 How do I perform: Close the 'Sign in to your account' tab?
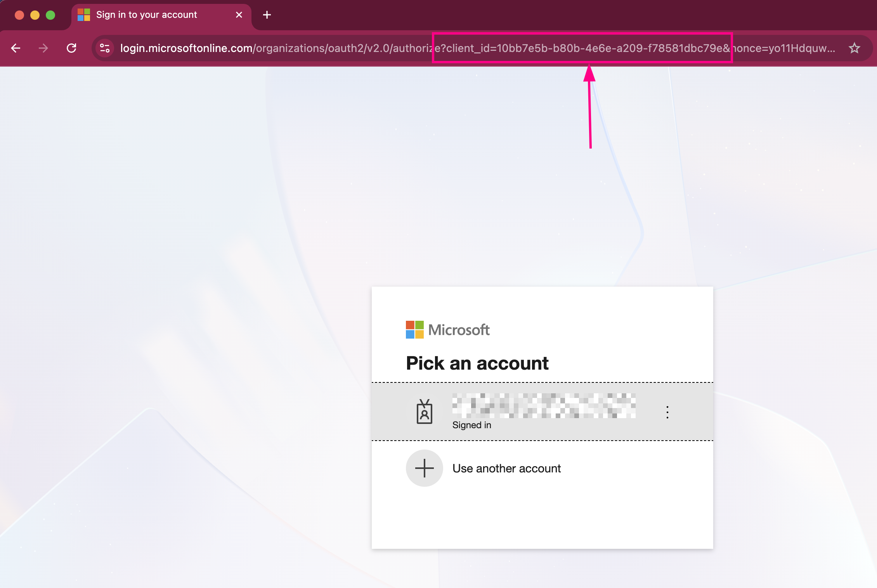(239, 15)
